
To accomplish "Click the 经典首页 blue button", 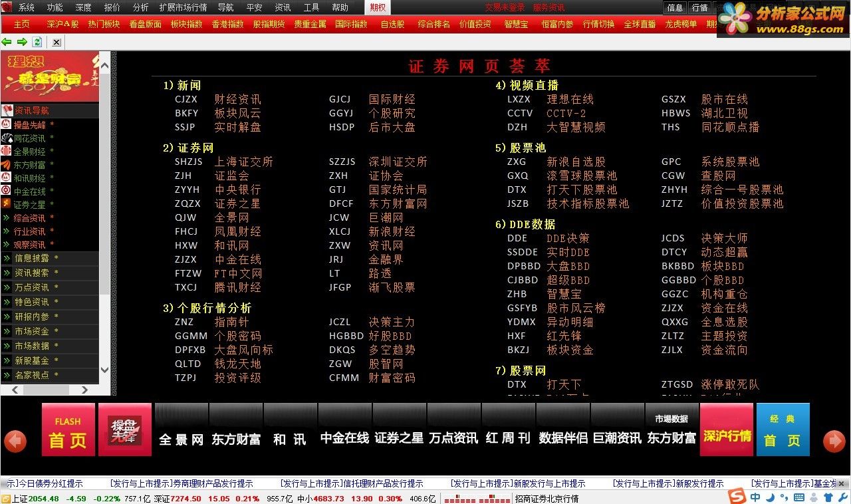I will coord(783,430).
